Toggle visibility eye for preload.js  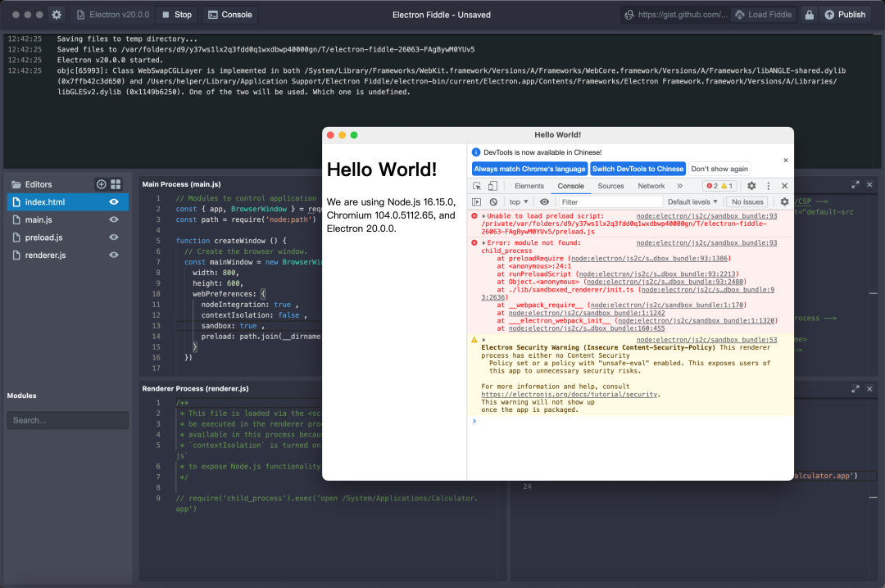click(114, 237)
